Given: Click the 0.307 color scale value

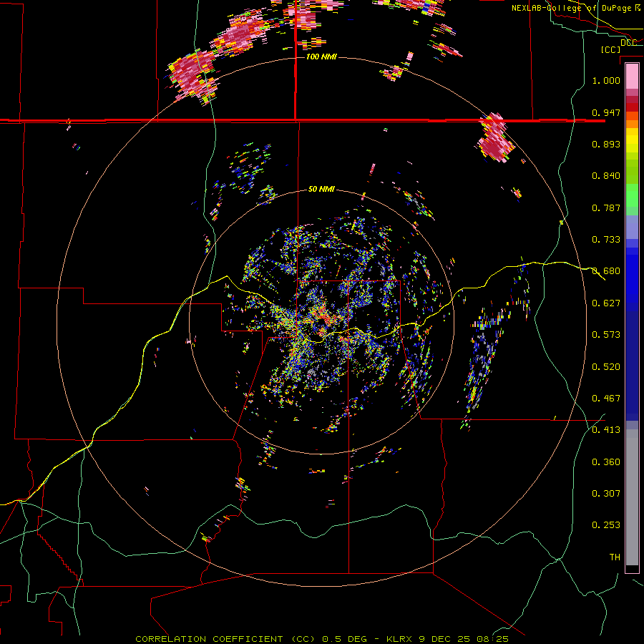Looking at the screenshot, I should tap(606, 494).
